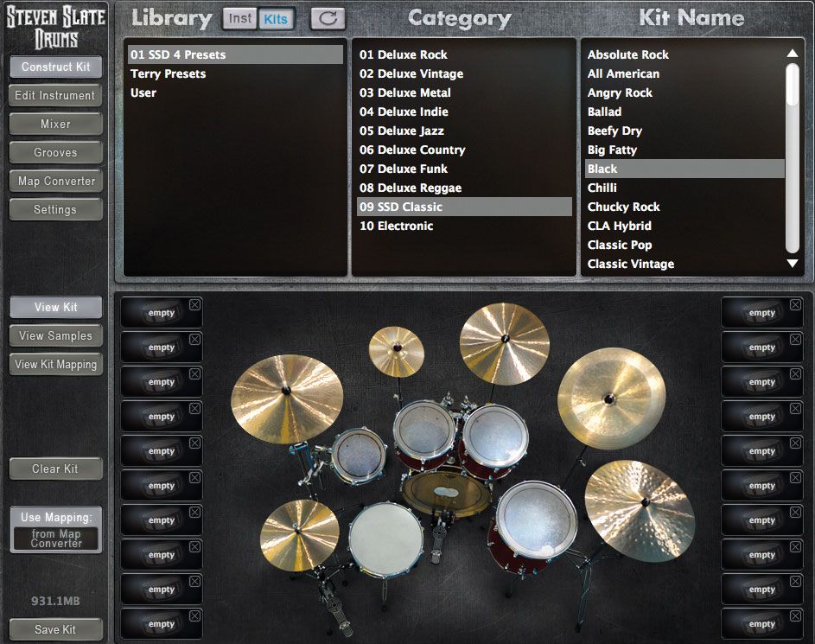Click the topmost right-column empty instrument slot
The image size is (815, 644).
(x=762, y=312)
